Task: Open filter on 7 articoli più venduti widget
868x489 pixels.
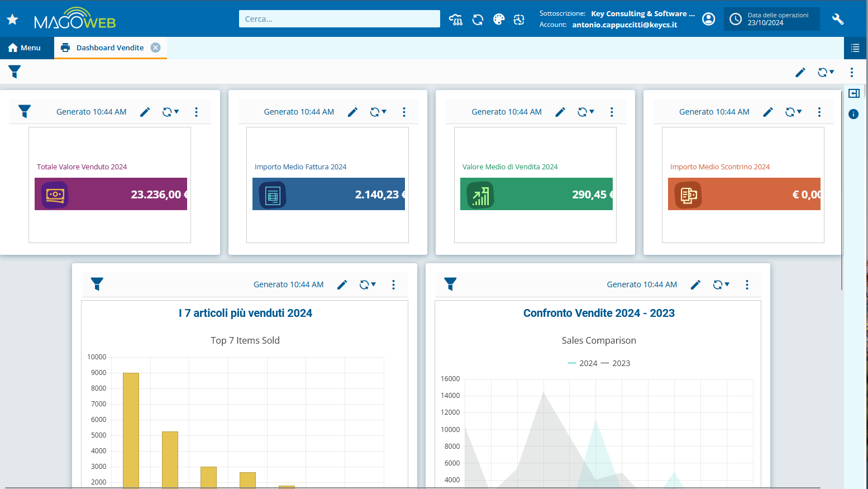Action: point(97,284)
